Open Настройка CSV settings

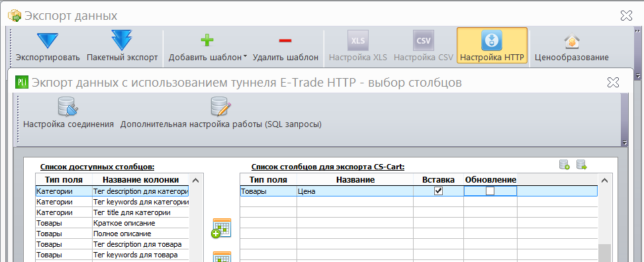(x=423, y=46)
